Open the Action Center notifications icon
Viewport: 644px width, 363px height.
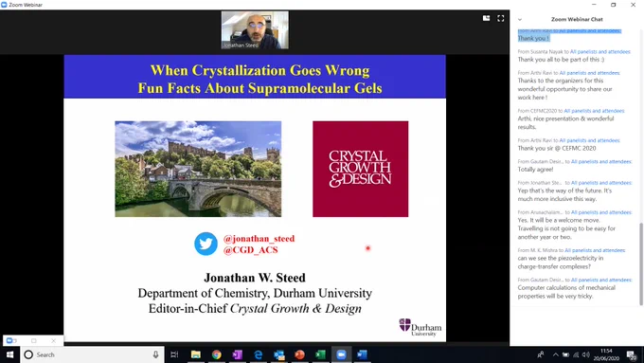click(632, 354)
